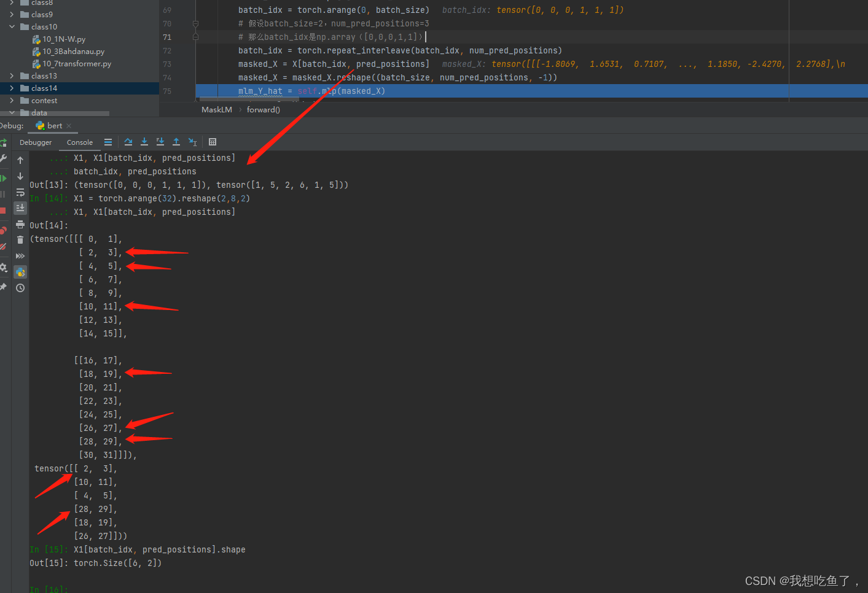Click line number 75 in the gutter
Viewport: 868px width, 593px height.
[x=167, y=91]
